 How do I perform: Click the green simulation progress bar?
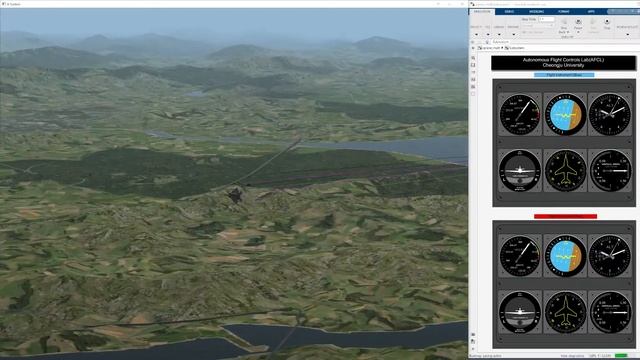621,356
